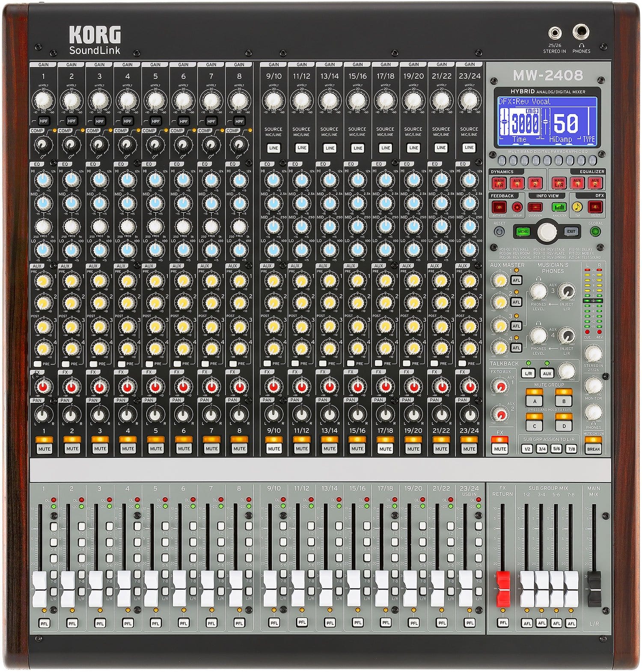The image size is (642, 672).
Task: Mute channel 23/24
Action: (x=469, y=449)
